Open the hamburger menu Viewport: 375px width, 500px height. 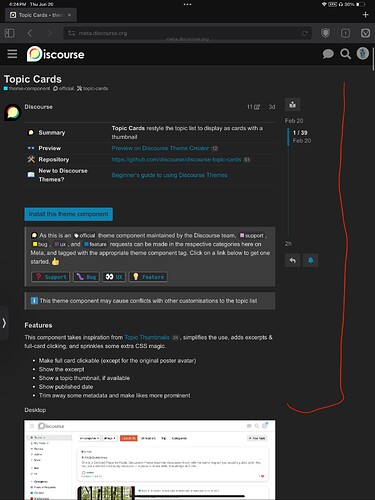click(12, 54)
